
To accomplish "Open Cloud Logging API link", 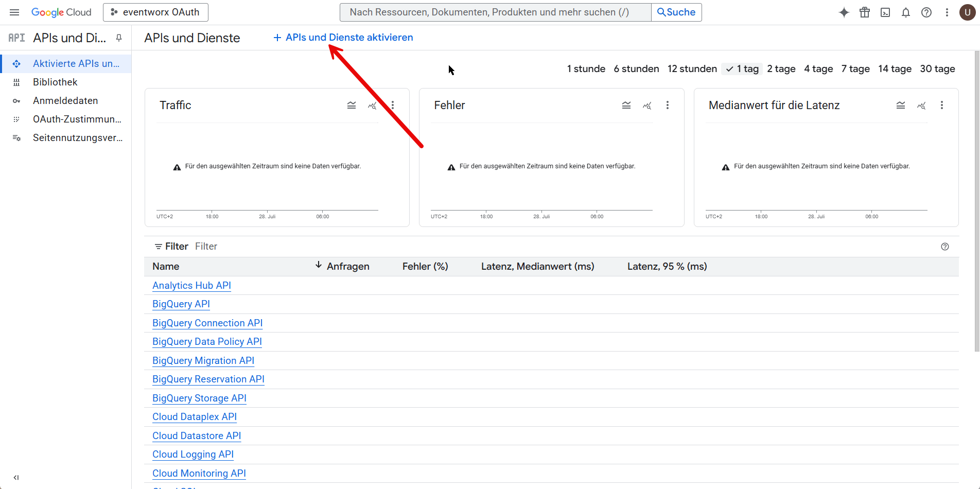I will point(193,455).
